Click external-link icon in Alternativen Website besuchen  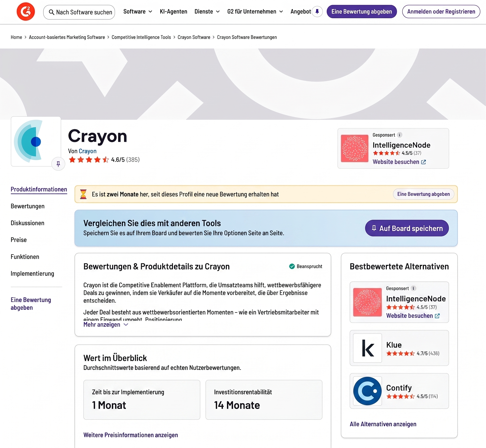[437, 316]
